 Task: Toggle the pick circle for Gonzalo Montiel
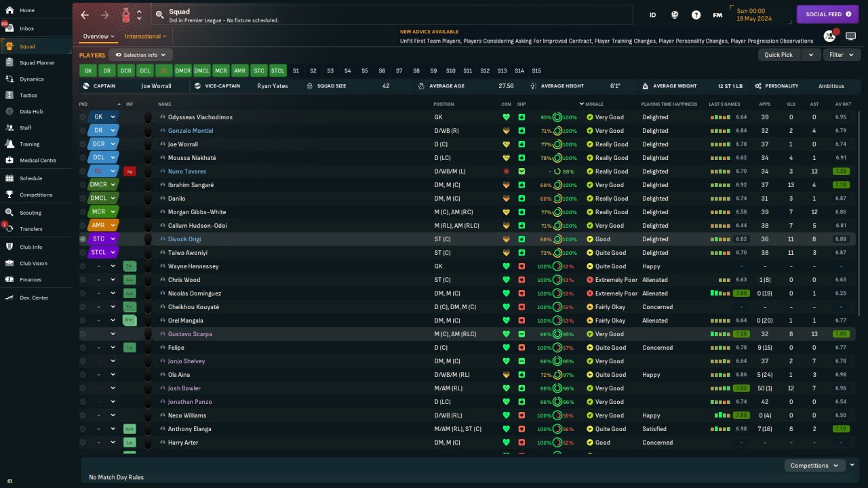83,131
